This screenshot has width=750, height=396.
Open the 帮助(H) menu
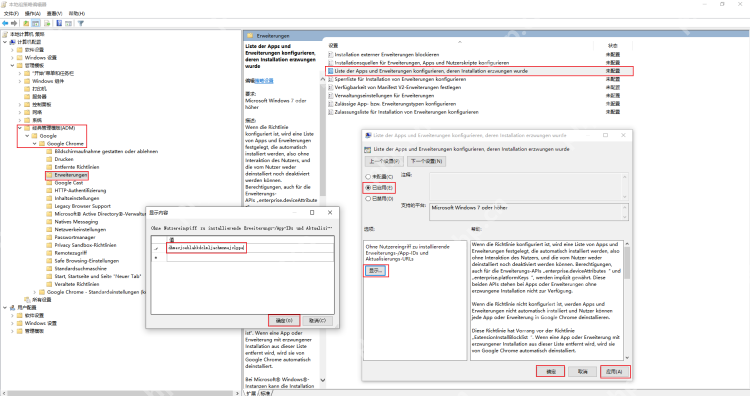pyautogui.click(x=77, y=13)
